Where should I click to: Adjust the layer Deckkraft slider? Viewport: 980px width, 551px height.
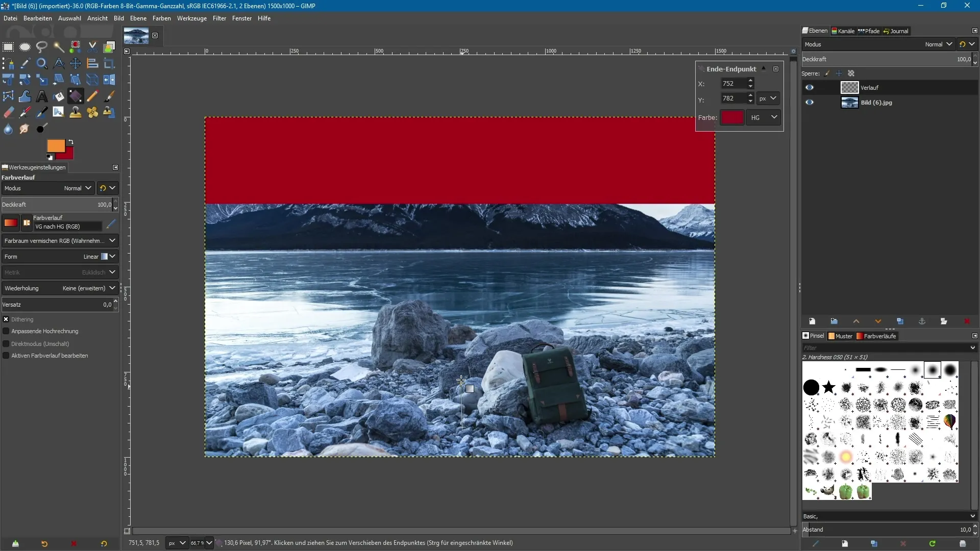pyautogui.click(x=887, y=59)
